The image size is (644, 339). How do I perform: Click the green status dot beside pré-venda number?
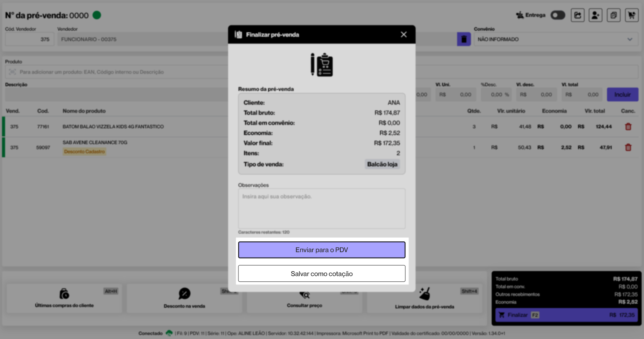coord(97,15)
